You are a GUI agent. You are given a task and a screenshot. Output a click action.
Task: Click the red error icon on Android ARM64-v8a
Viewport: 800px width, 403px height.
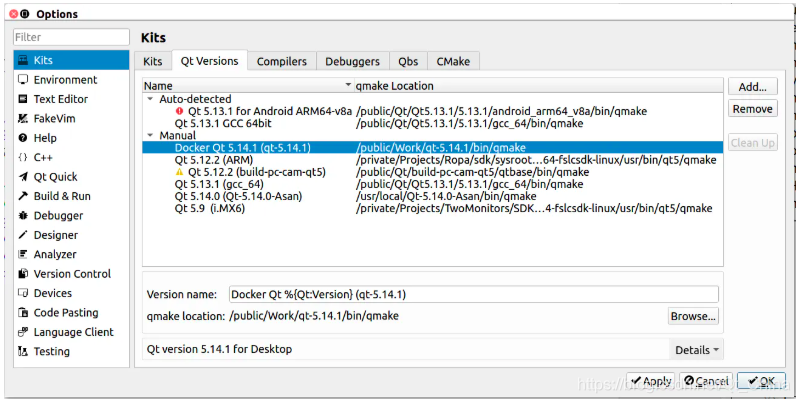tap(179, 111)
